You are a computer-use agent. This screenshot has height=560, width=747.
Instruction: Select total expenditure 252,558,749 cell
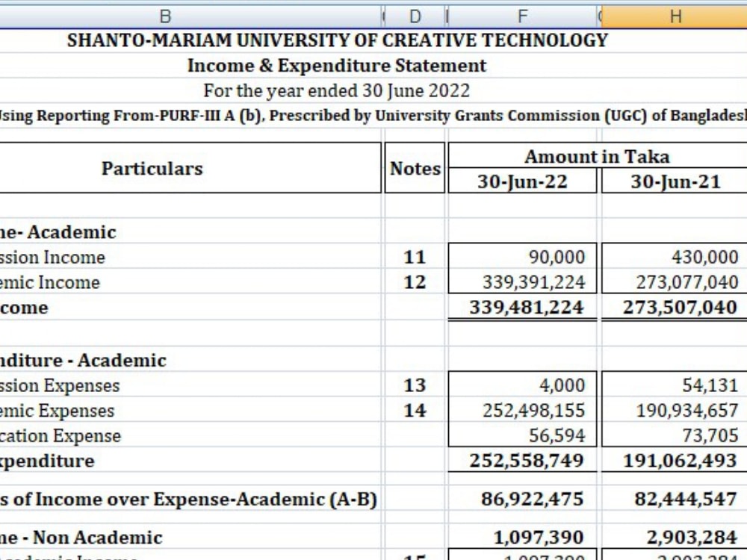pos(523,461)
